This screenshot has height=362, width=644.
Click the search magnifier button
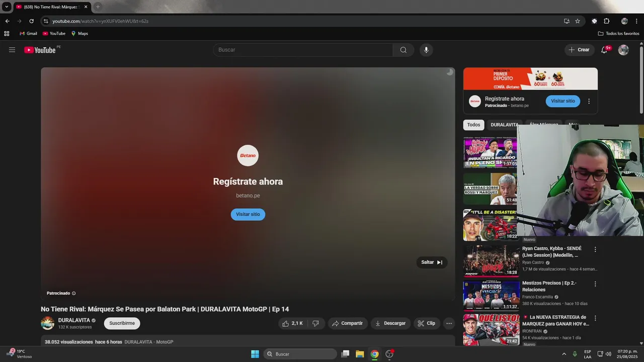pyautogui.click(x=404, y=50)
